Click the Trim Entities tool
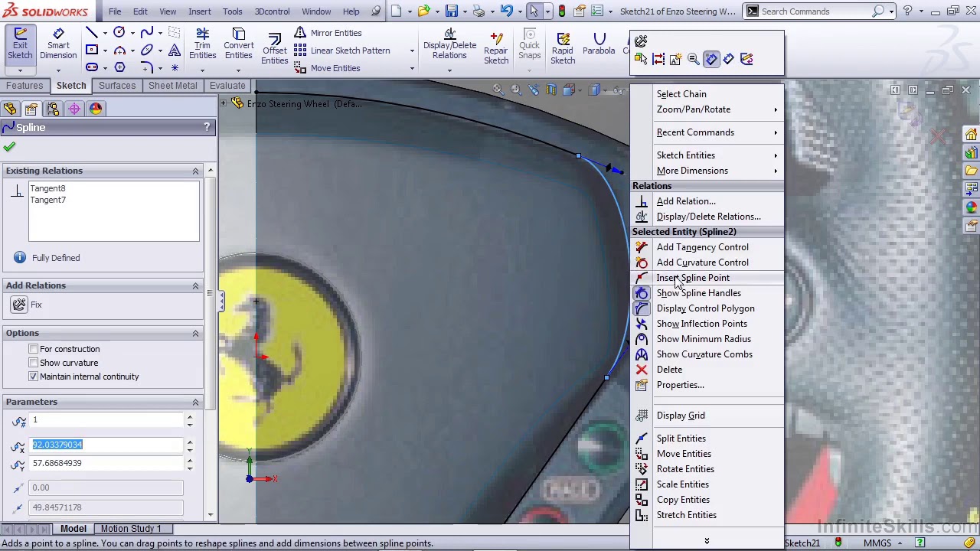The width and height of the screenshot is (980, 551). pyautogui.click(x=202, y=45)
